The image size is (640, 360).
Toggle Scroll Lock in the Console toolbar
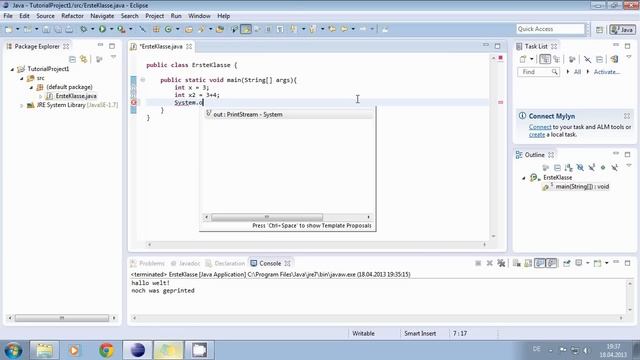point(528,263)
